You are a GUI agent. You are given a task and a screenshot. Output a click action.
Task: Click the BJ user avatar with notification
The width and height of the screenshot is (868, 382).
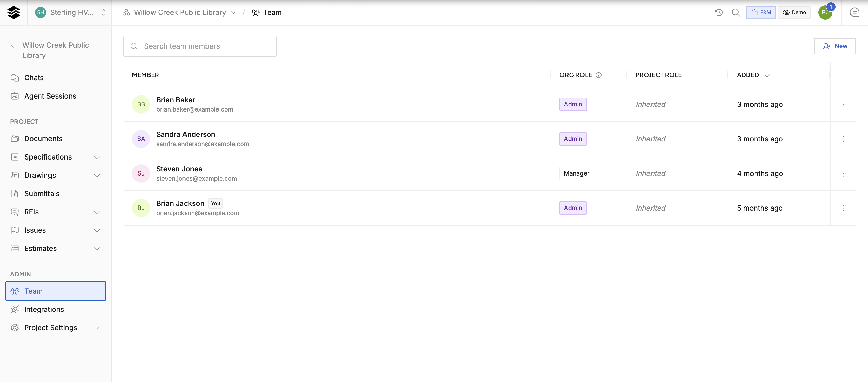825,12
